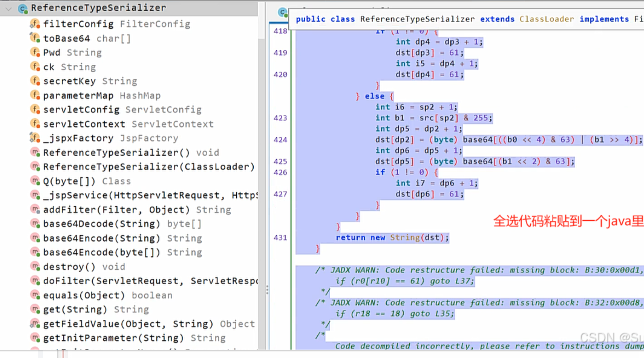Click line number 423 in the gutter
The width and height of the screenshot is (644, 358).
pyautogui.click(x=280, y=118)
